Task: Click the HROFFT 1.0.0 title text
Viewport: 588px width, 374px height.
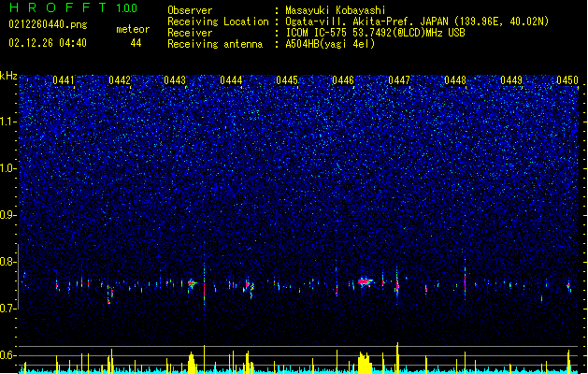Action: [x=74, y=7]
